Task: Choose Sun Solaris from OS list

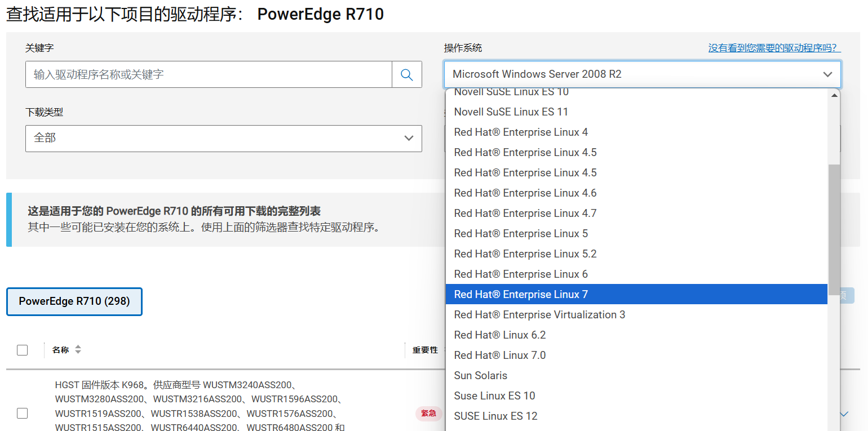Action: [x=481, y=375]
